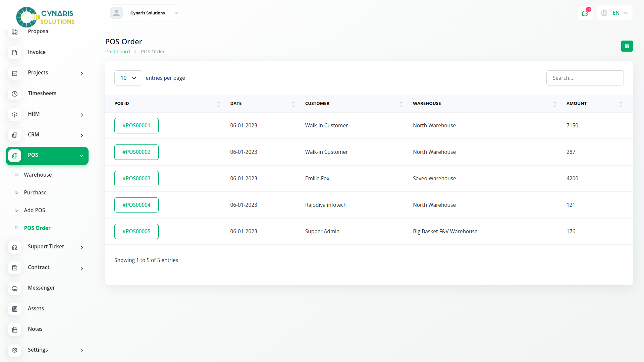Click the Invoice sidebar icon
Image resolution: width=644 pixels, height=362 pixels.
pyautogui.click(x=15, y=53)
